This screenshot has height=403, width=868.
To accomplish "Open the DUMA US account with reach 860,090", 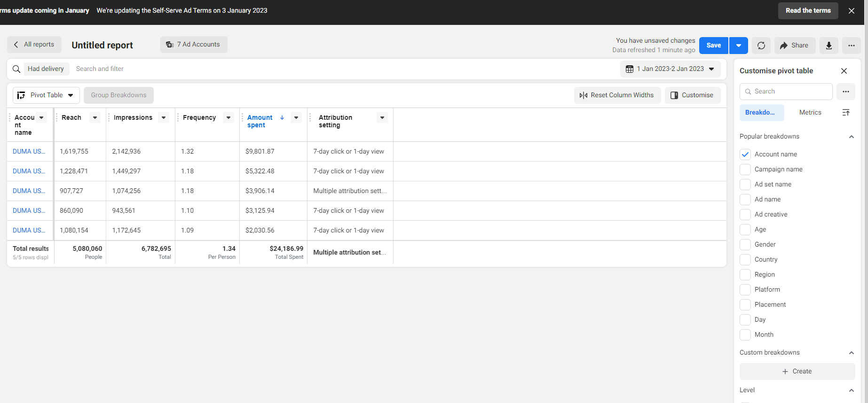I will click(x=29, y=211).
